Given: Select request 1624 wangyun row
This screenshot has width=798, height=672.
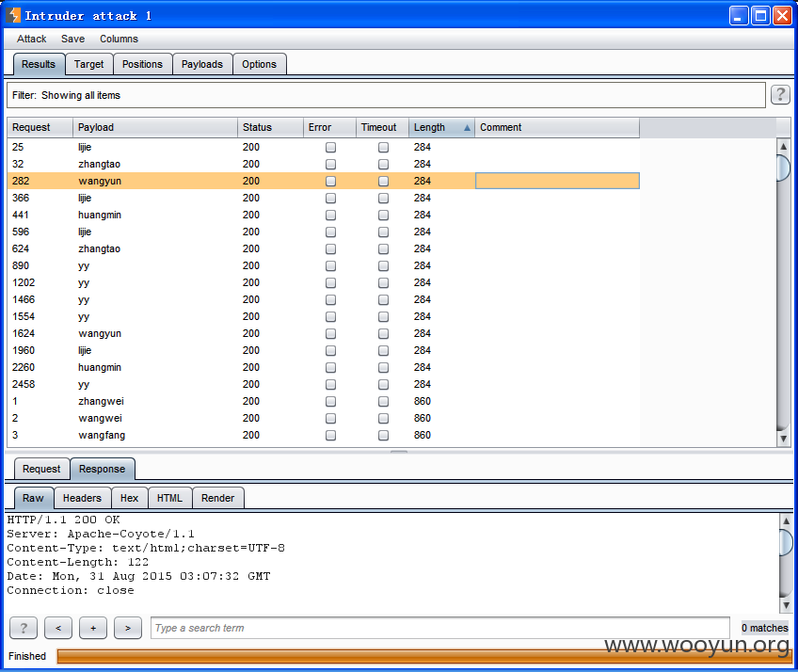Looking at the screenshot, I should tap(323, 333).
